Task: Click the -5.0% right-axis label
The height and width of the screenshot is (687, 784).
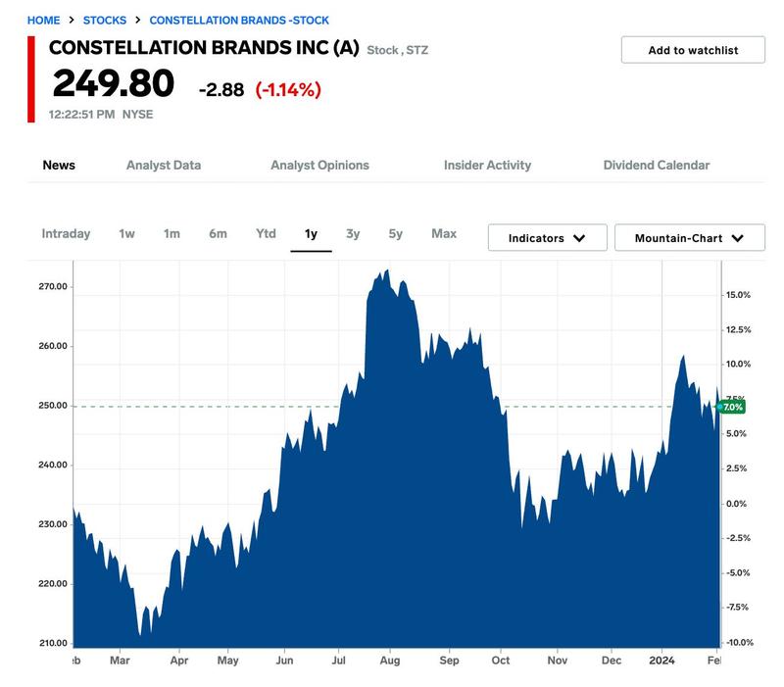Action: pos(738,573)
